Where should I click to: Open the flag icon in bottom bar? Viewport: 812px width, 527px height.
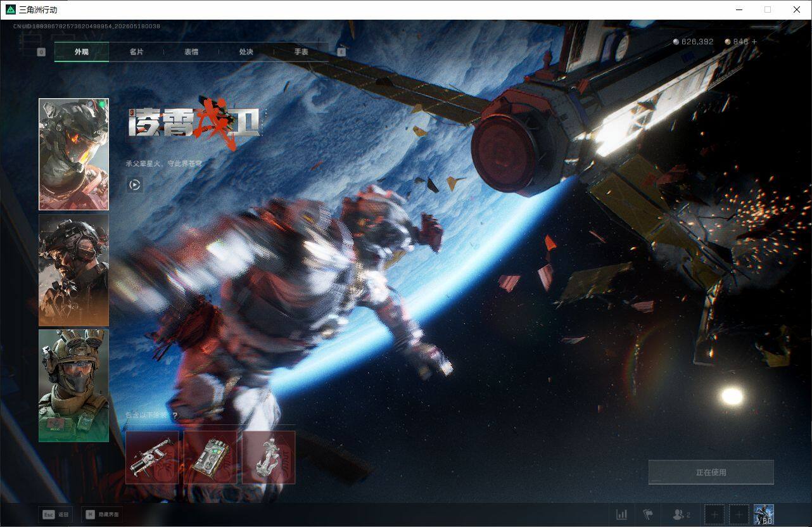pyautogui.click(x=647, y=515)
